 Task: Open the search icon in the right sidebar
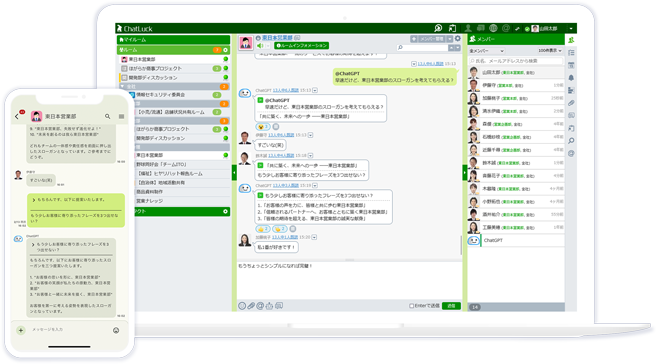[x=571, y=141]
